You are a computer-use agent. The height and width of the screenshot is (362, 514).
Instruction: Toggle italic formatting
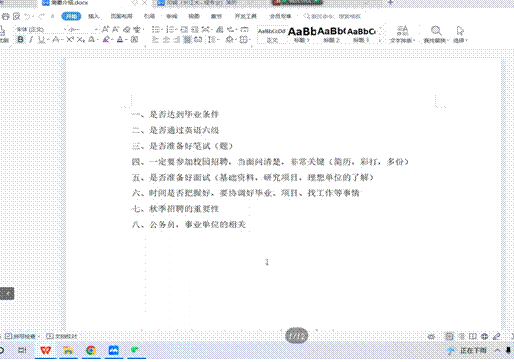click(x=31, y=40)
